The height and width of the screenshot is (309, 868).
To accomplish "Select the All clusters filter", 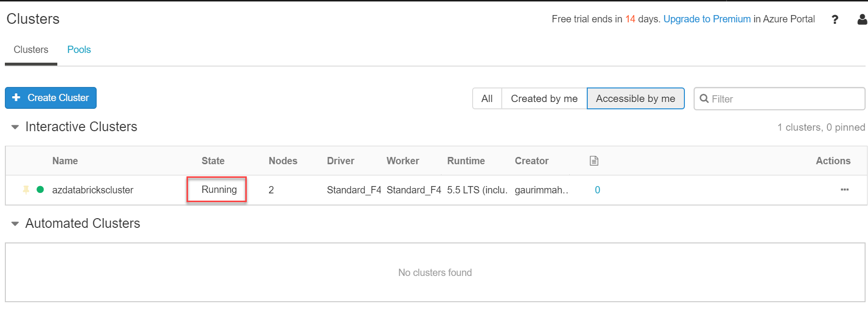I will [487, 99].
